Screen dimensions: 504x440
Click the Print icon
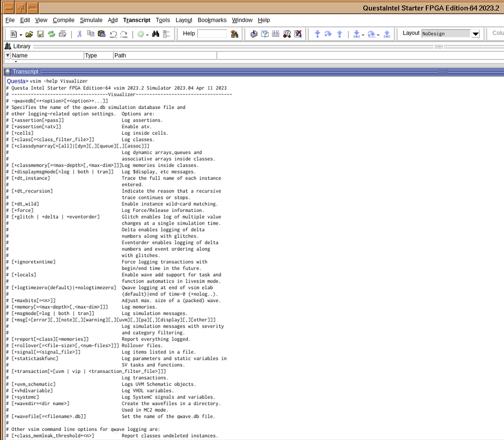coord(63,34)
